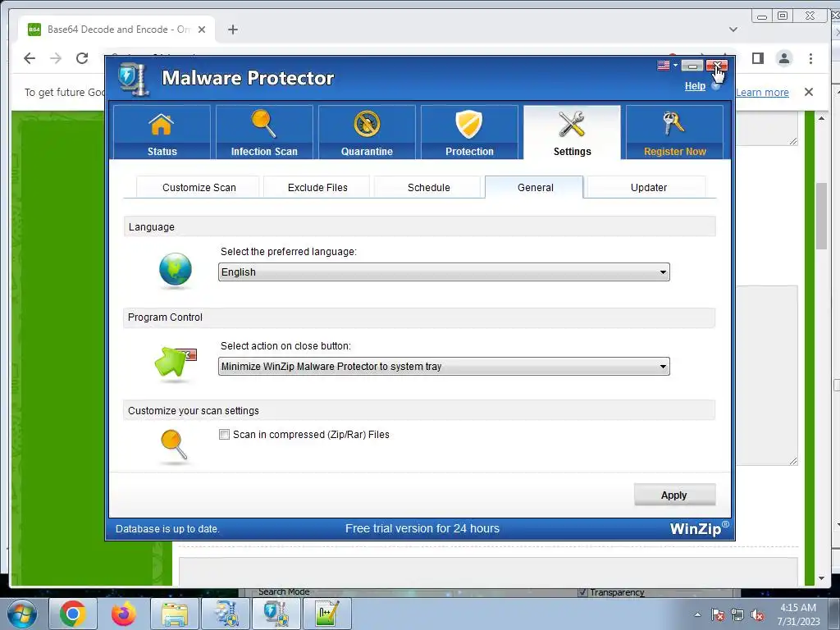This screenshot has height=630, width=840.
Task: Open the US flag language selector
Action: 667,66
